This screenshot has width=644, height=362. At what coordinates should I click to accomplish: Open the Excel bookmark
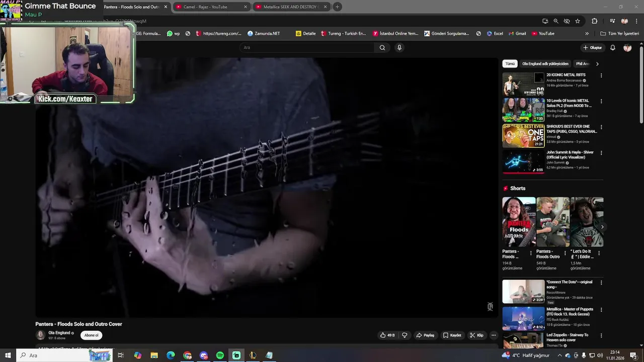pyautogui.click(x=495, y=34)
